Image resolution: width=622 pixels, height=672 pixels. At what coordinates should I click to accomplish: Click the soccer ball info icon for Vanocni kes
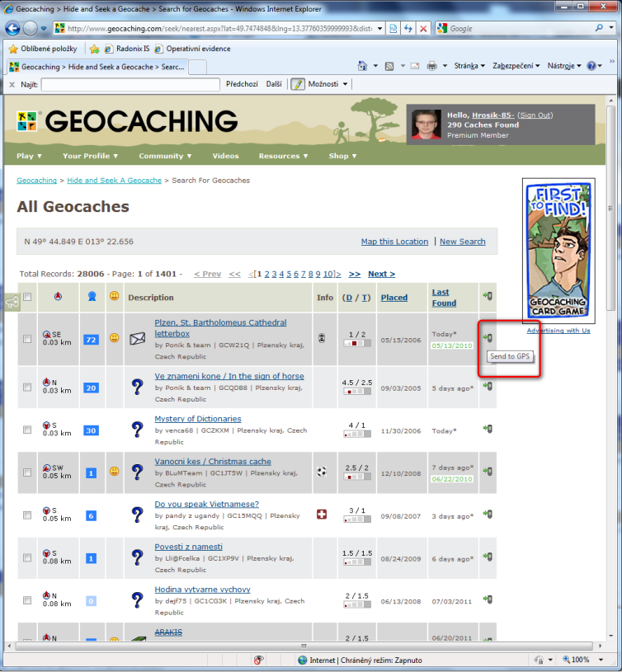tap(322, 472)
